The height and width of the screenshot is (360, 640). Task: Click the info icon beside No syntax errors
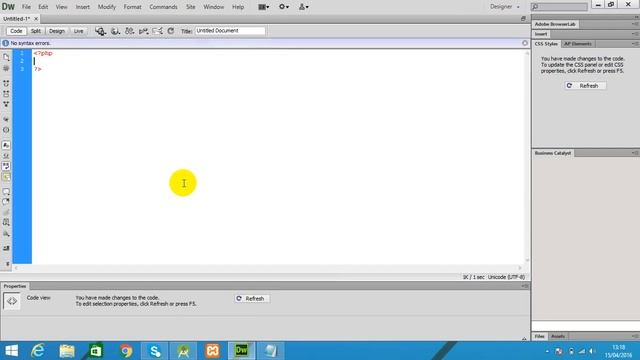pyautogui.click(x=5, y=43)
